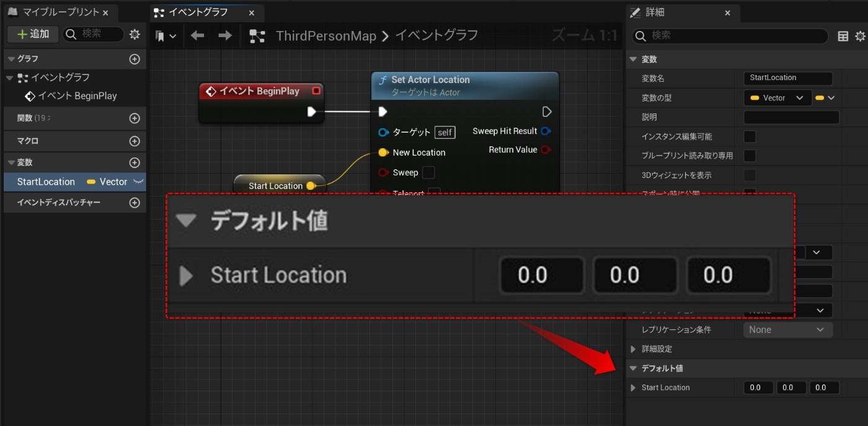Image resolution: width=868 pixels, height=426 pixels.
Task: Click ThirdPersonMap in the breadcrumb path
Action: [326, 35]
